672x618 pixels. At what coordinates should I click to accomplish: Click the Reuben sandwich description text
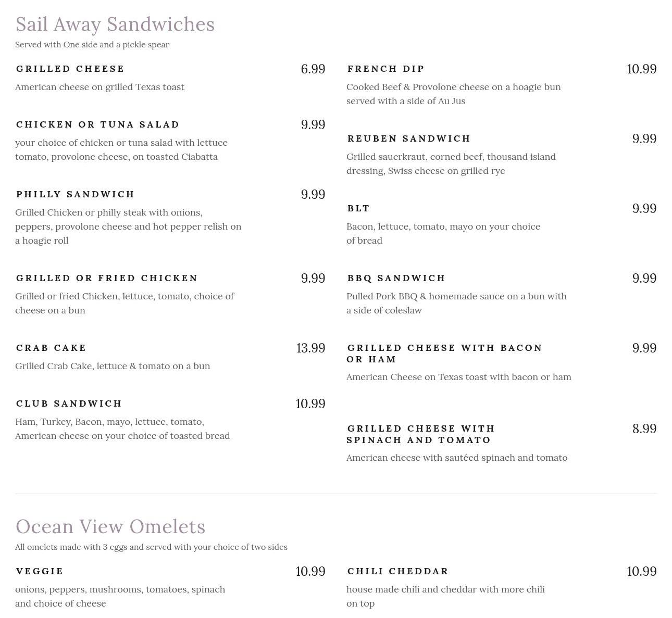click(451, 163)
